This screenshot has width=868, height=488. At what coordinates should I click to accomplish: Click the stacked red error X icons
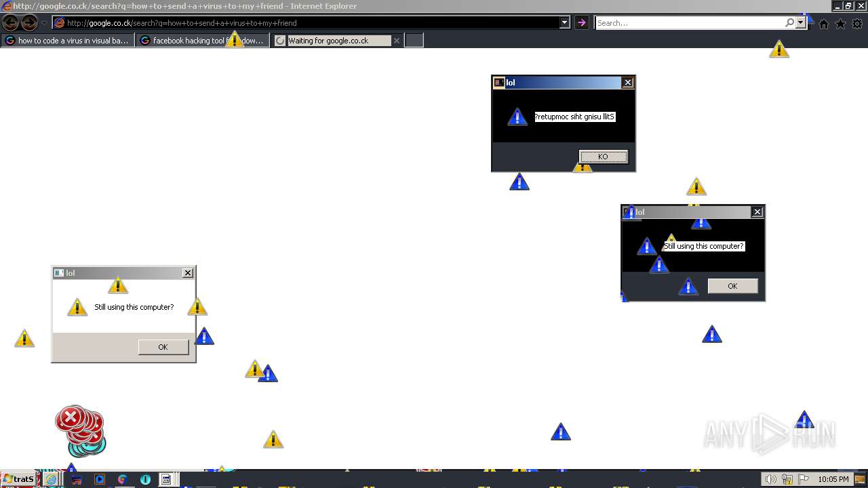coord(80,430)
